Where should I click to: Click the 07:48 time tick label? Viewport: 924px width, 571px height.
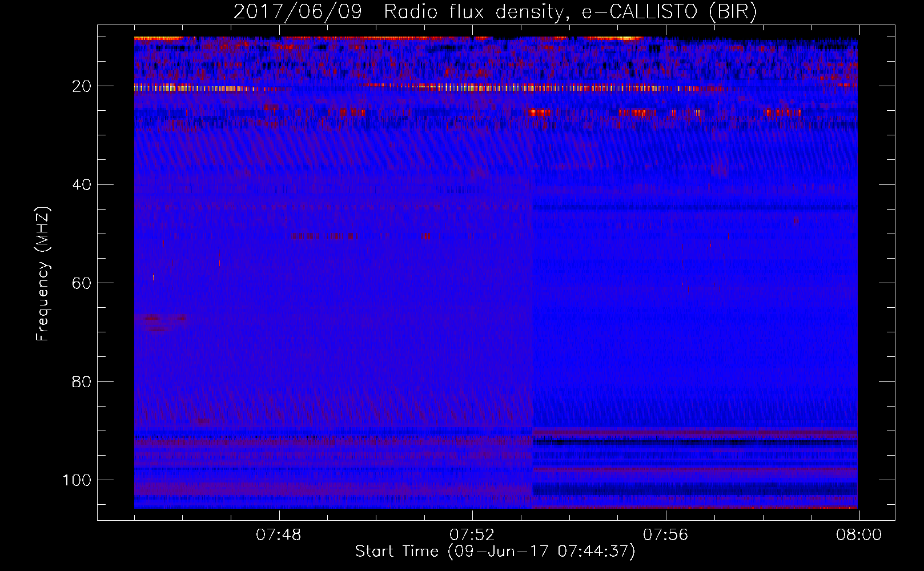click(x=279, y=535)
